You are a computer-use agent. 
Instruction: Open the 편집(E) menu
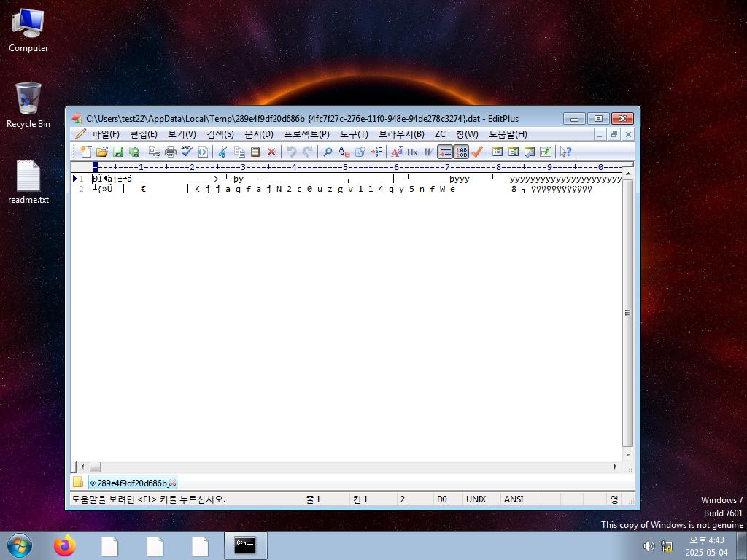point(144,134)
